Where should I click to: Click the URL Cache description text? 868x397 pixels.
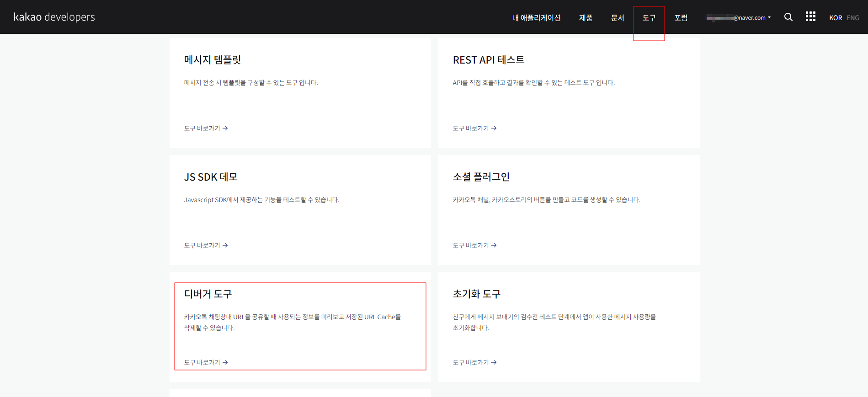click(x=293, y=322)
